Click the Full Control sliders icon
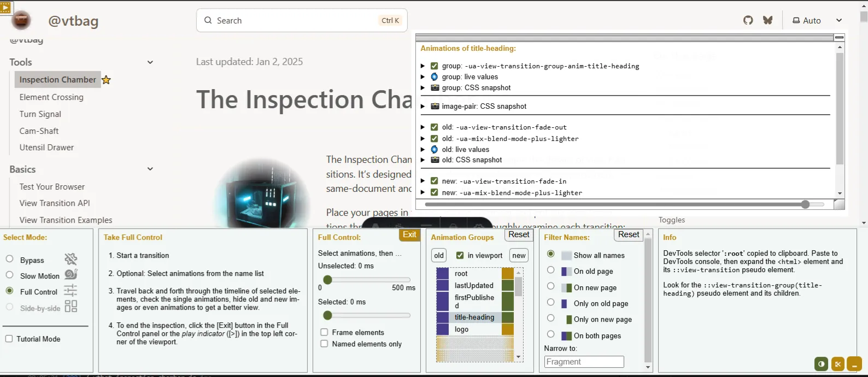The image size is (868, 377). (x=71, y=290)
